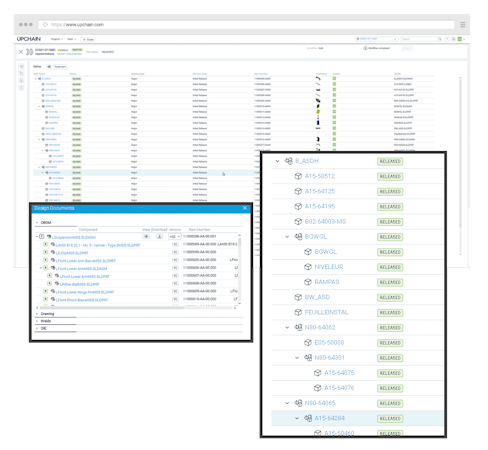The image size is (488, 450).
Task: Click part icon beside A15-50512 in enlarged tree
Action: 298,176
